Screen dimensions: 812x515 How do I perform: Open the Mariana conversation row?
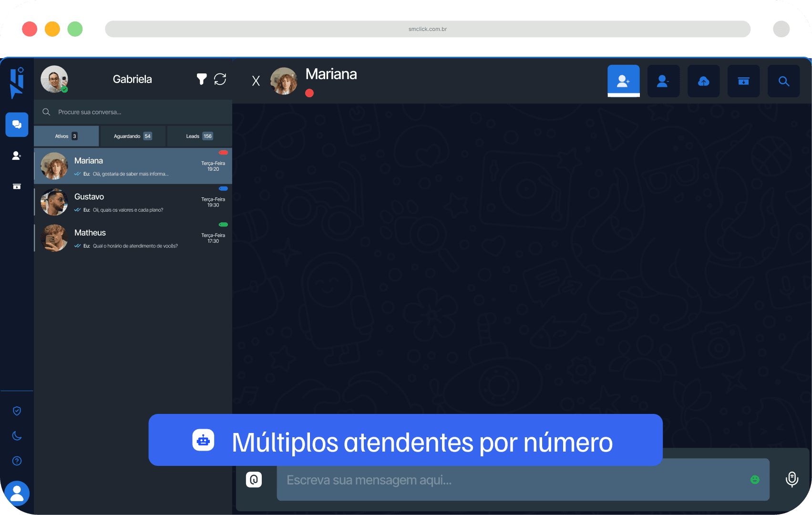(133, 166)
